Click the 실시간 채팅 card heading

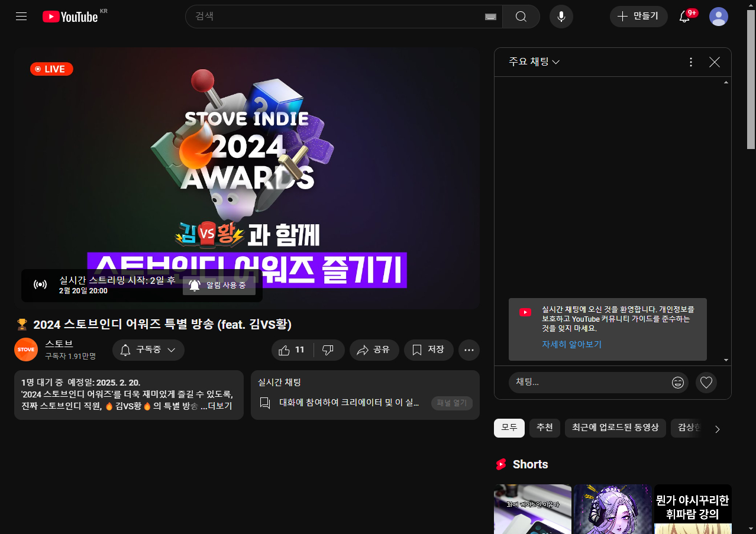tap(279, 383)
